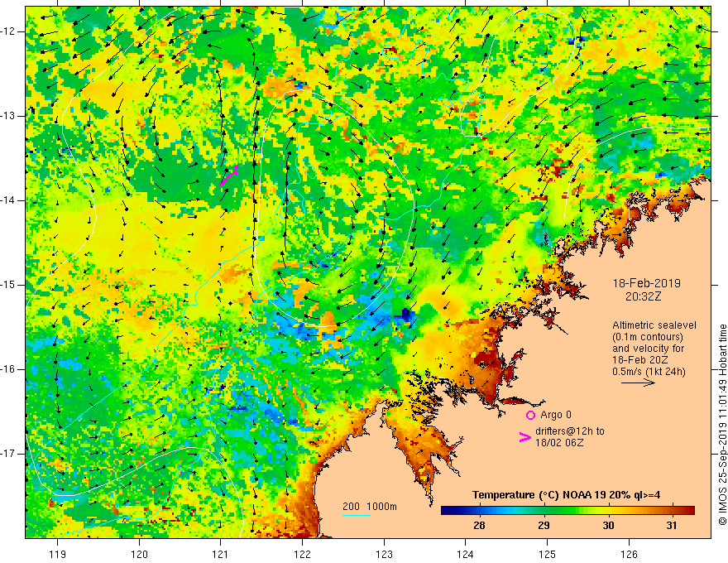
Task: Click longitude axis label 123
Action: click(384, 554)
